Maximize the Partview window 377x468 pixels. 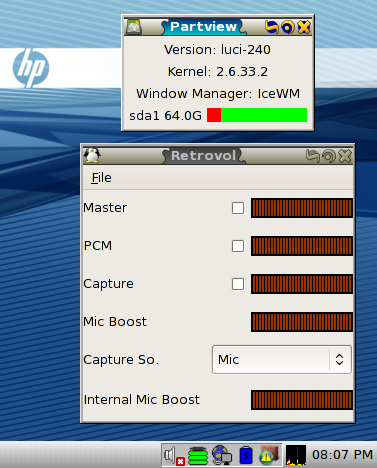coord(288,27)
